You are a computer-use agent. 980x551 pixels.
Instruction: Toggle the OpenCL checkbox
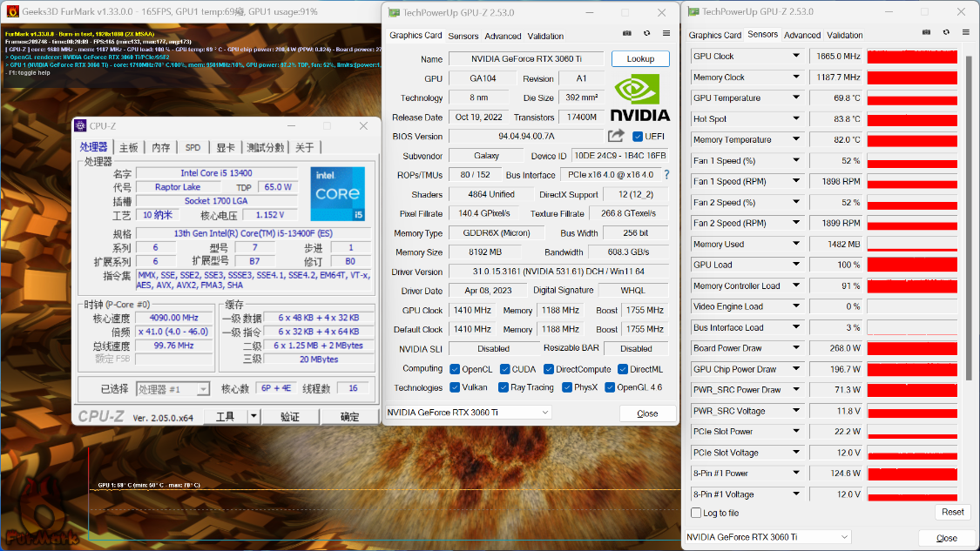(455, 369)
